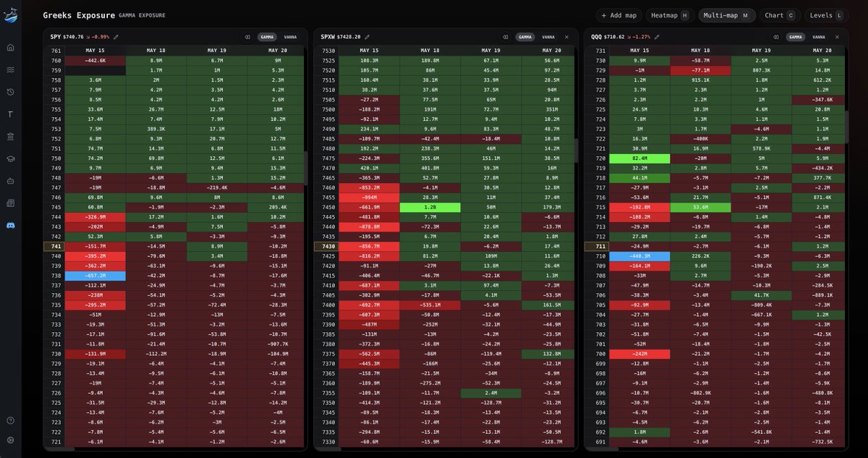Switch to the Chart view
868x458 pixels.
pyautogui.click(x=780, y=15)
